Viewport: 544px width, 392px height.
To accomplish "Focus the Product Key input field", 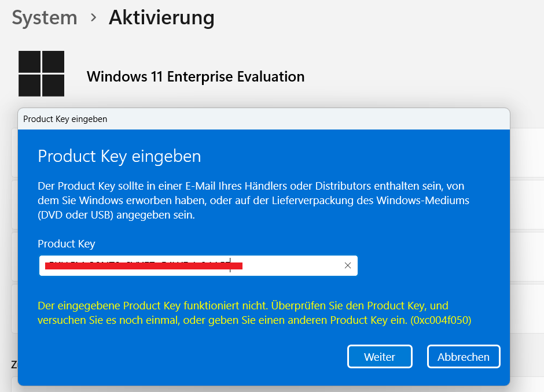I will tap(289, 265).
